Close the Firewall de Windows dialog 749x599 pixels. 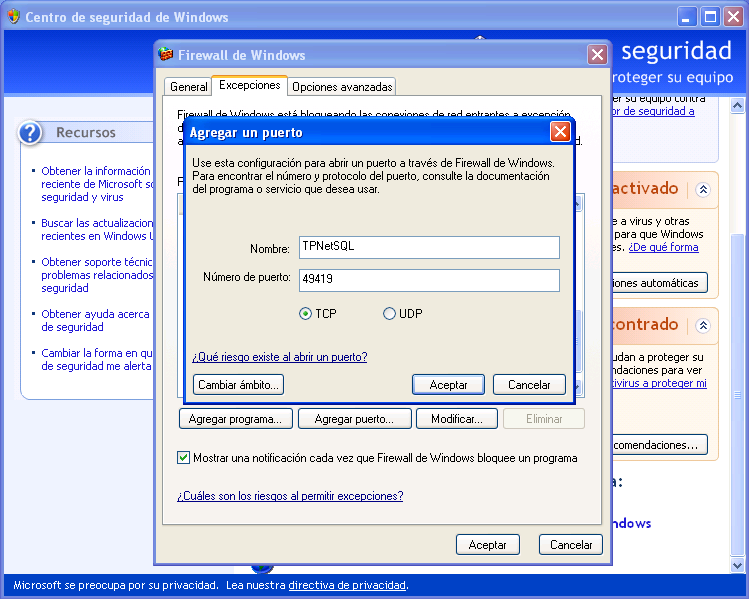(x=597, y=54)
